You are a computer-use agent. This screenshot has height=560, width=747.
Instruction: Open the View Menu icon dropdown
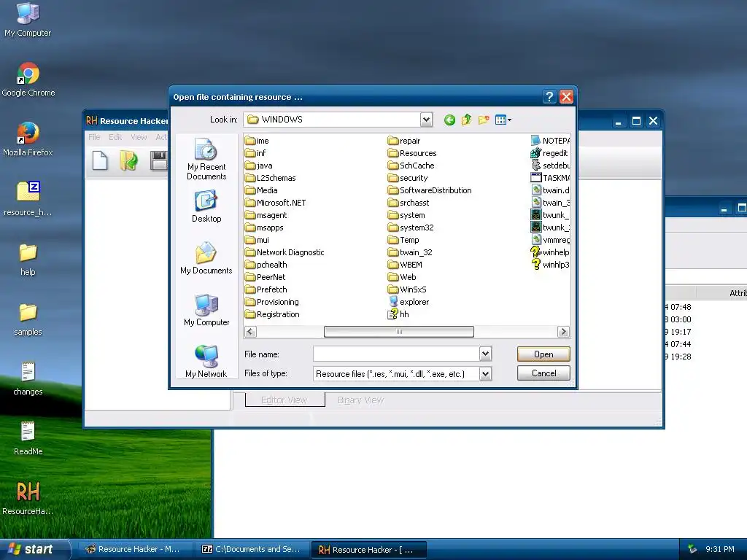pyautogui.click(x=503, y=120)
